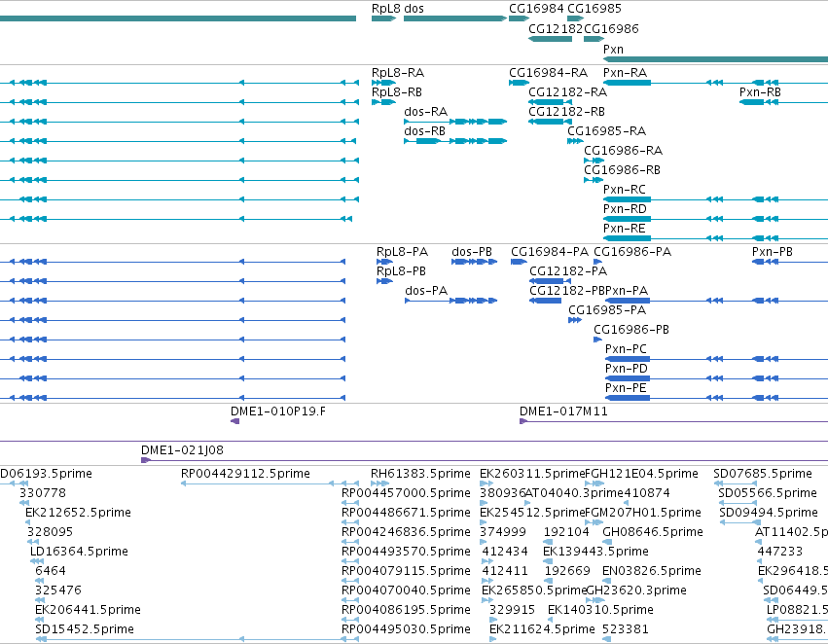The image size is (828, 644).
Task: Pick the CG16986-PA protein label
Action: pos(632,252)
